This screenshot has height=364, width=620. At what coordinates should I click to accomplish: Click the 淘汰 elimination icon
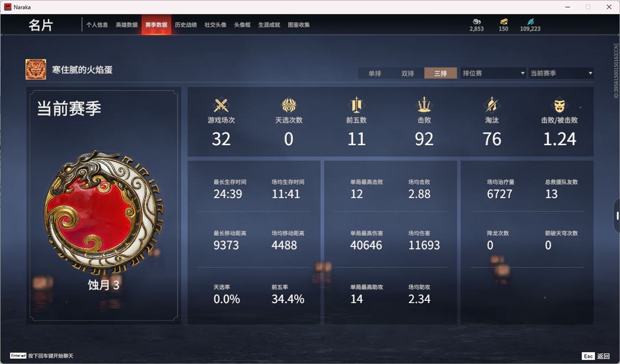tap(491, 105)
